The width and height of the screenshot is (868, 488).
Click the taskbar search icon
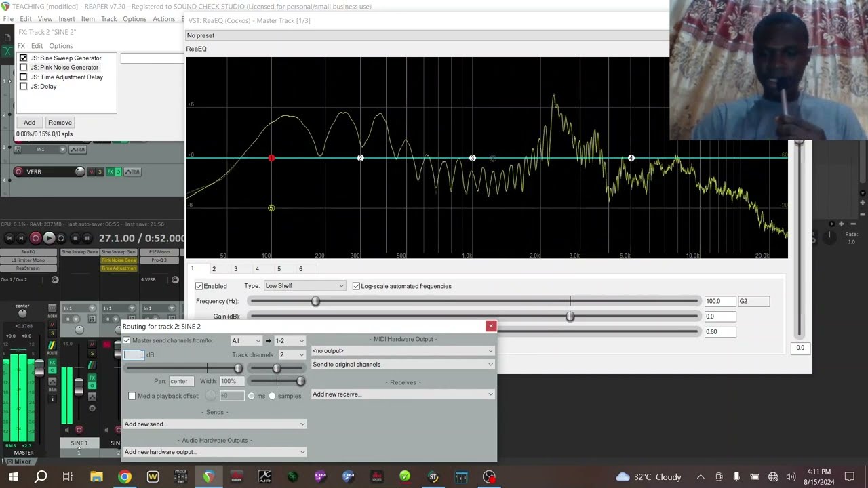pyautogui.click(x=41, y=476)
